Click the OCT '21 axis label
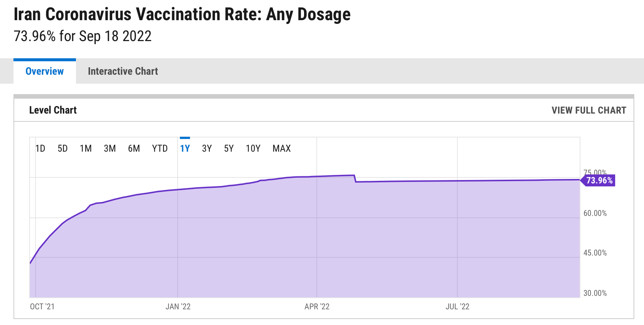 tap(42, 307)
